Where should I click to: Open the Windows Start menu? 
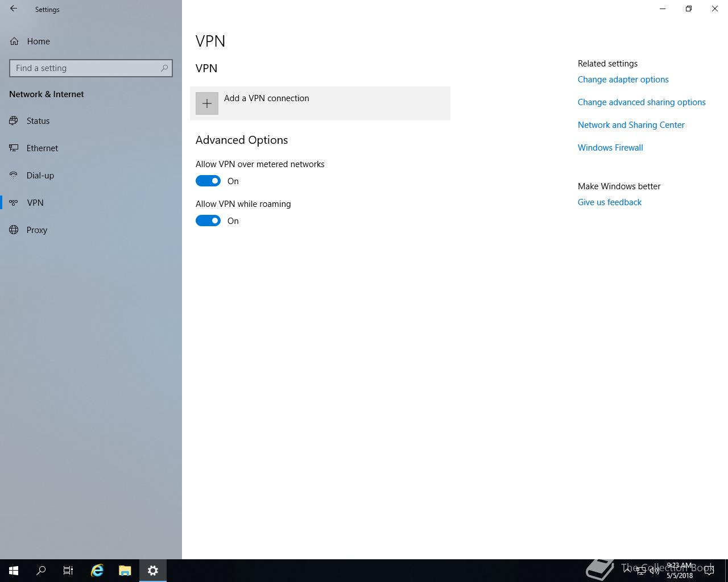click(14, 571)
